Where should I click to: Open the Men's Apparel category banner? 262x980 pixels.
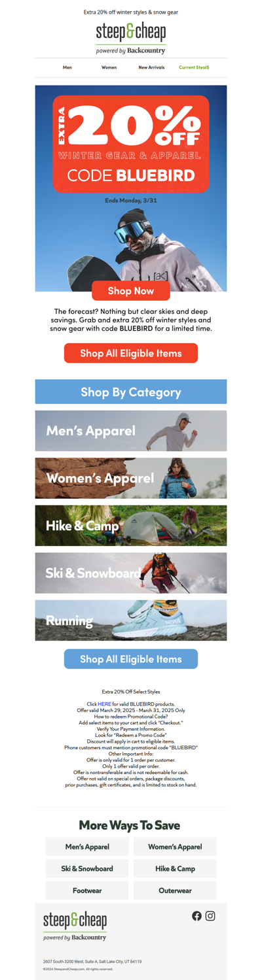[131, 431]
